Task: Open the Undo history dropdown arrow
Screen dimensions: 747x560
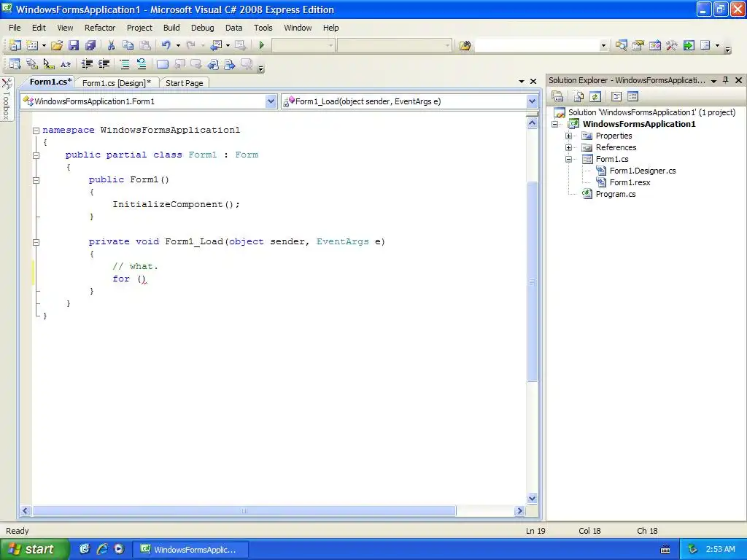Action: point(178,45)
